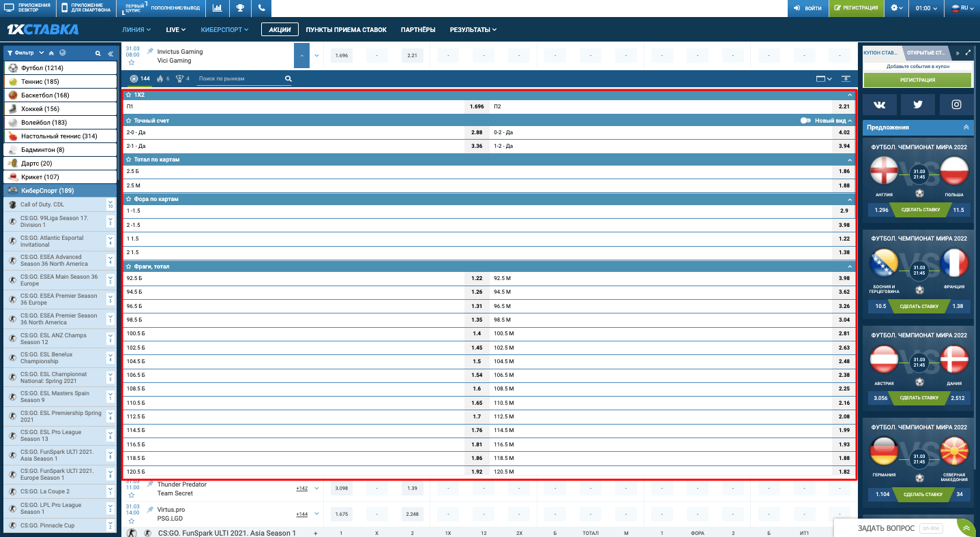Click the 1XСТАВКА logo
The height and width of the screenshot is (537, 980).
(42, 30)
